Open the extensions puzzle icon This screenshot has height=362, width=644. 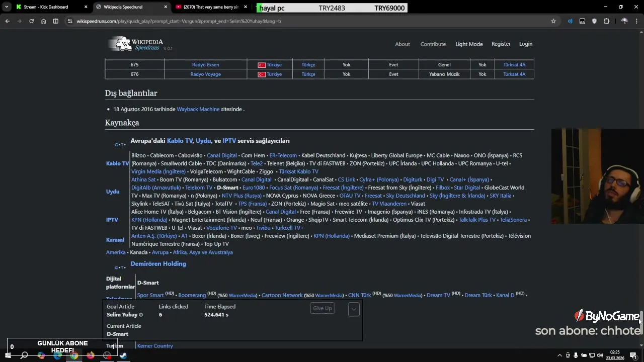[606, 21]
